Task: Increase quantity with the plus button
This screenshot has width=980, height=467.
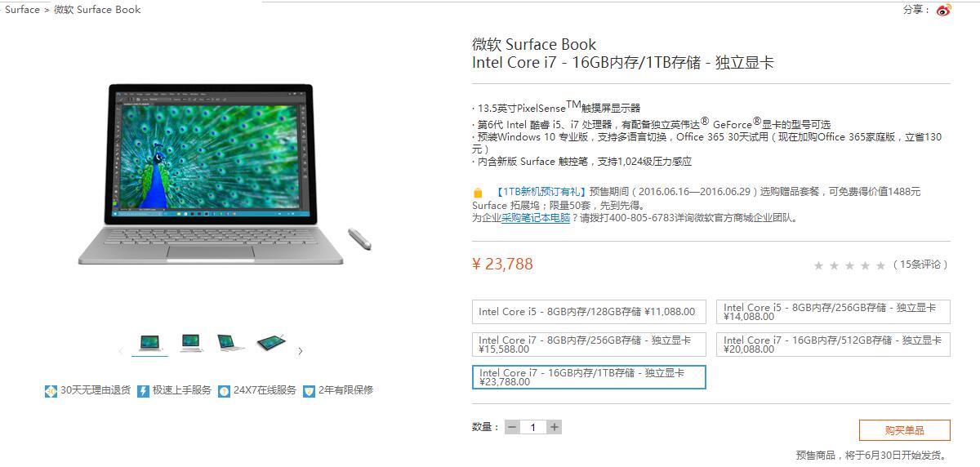Action: (554, 427)
